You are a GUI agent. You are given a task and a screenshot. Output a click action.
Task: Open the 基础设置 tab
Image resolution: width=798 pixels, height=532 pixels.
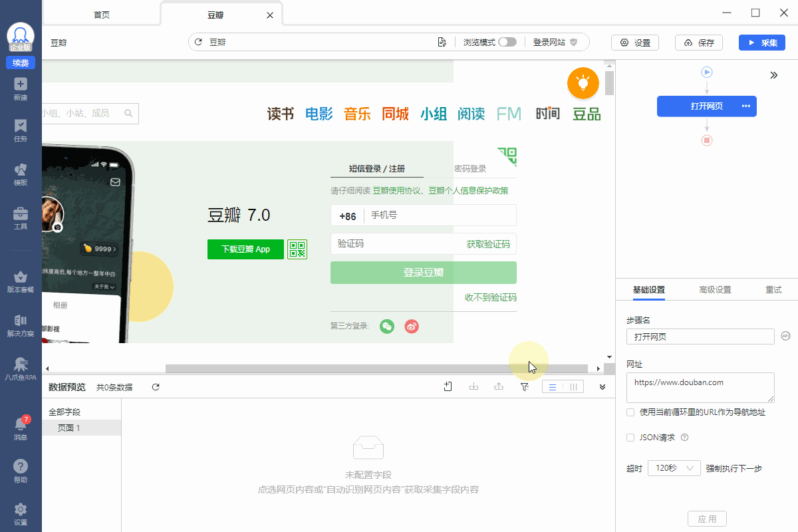click(x=648, y=290)
